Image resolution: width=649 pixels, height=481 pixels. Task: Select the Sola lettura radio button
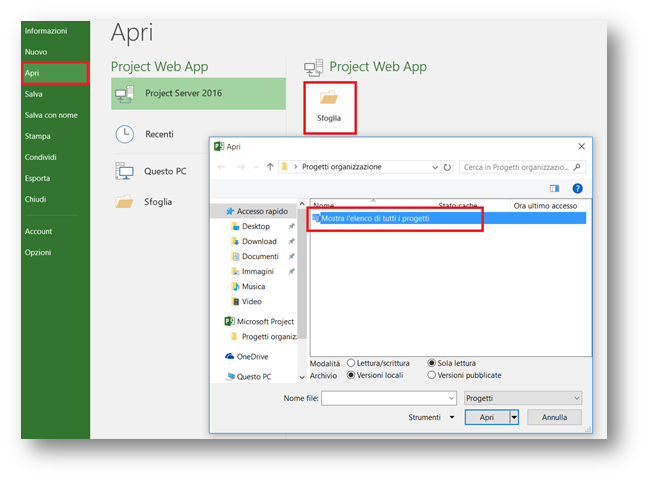click(432, 363)
